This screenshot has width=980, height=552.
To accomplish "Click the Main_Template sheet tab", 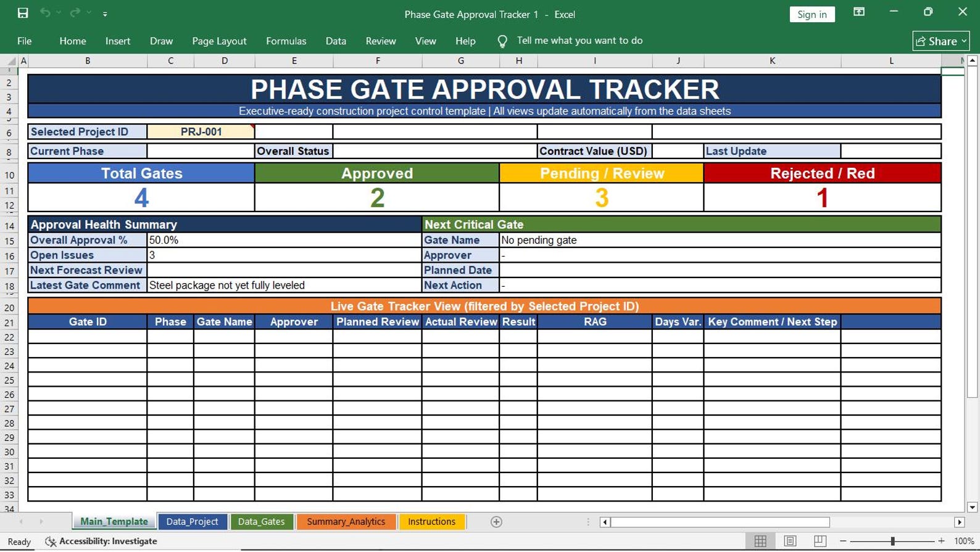I will tap(114, 522).
